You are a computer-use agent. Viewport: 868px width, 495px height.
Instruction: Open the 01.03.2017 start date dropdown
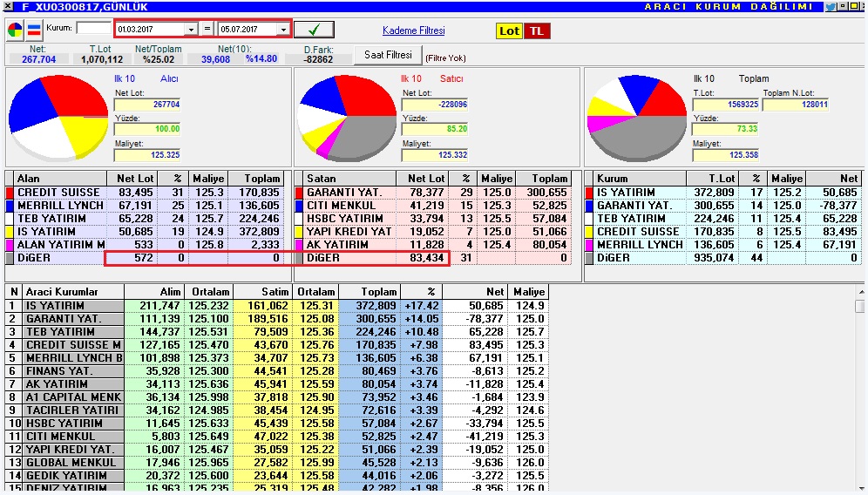pos(191,30)
